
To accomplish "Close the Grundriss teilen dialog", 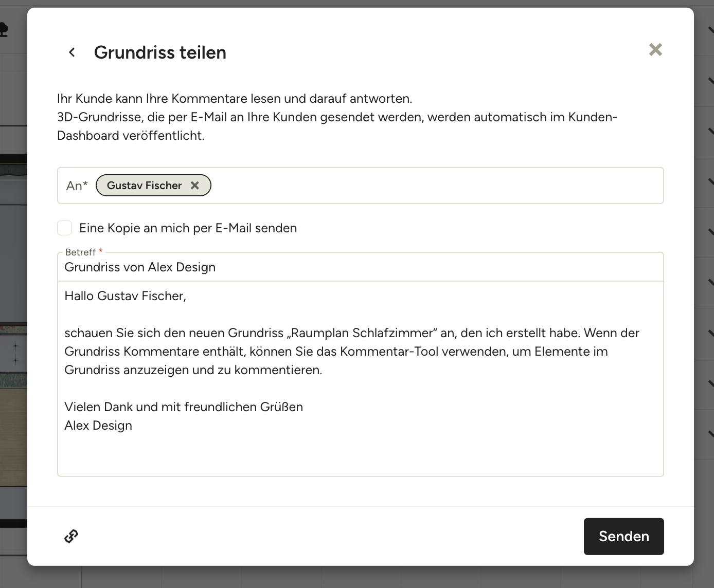I will [655, 49].
